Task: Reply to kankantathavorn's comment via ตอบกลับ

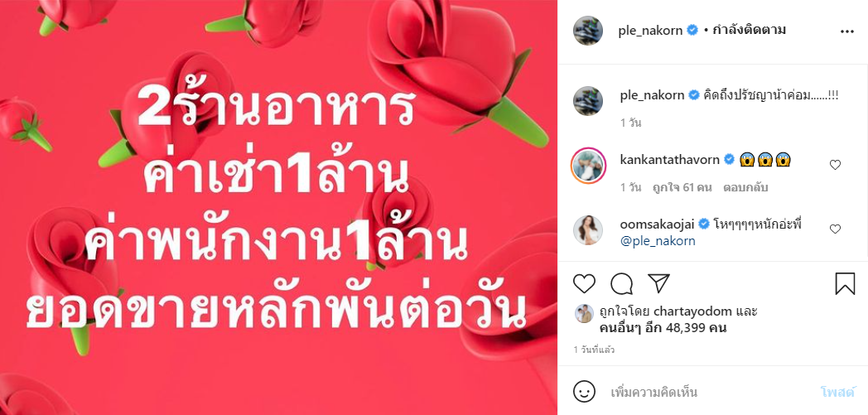Action: [x=745, y=187]
